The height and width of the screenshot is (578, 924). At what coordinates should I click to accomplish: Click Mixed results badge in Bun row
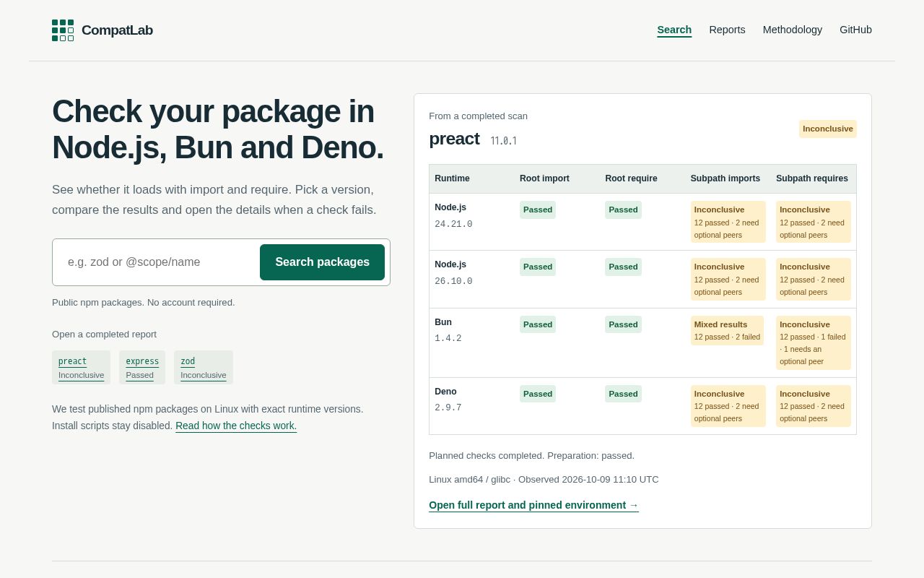tap(727, 330)
